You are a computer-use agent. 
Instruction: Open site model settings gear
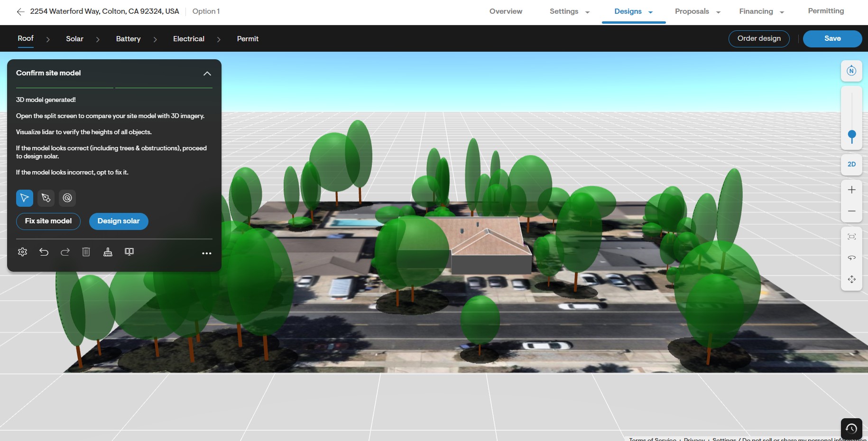point(22,252)
